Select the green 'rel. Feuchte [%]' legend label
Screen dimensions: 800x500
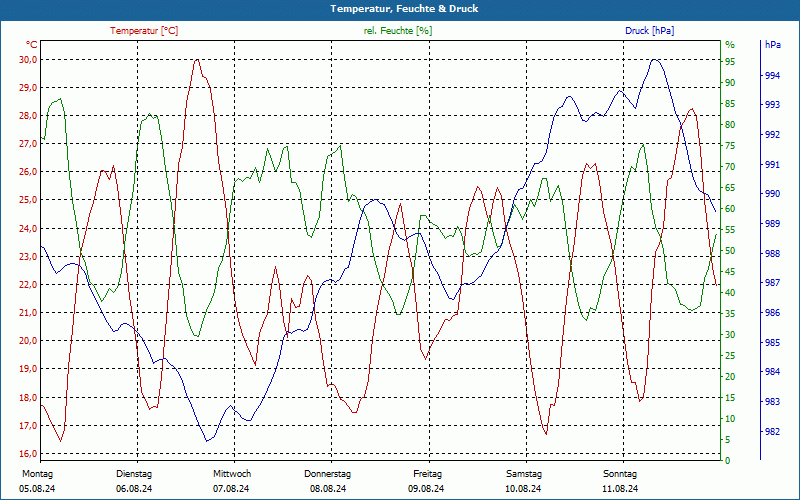398,31
